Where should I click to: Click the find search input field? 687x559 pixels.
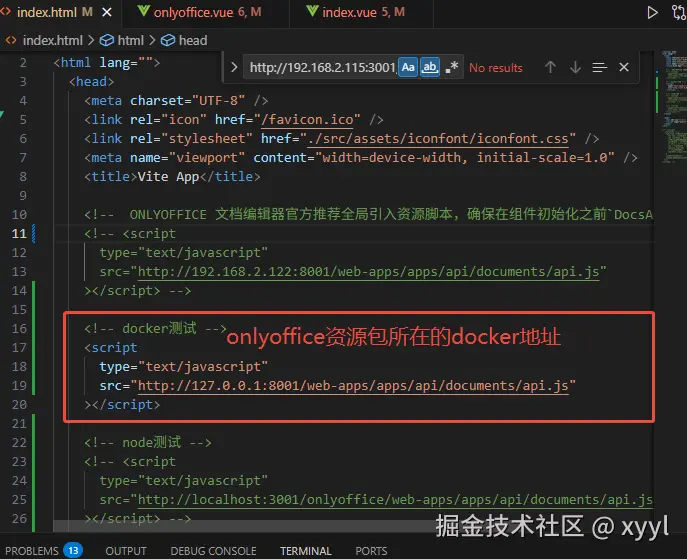click(321, 67)
